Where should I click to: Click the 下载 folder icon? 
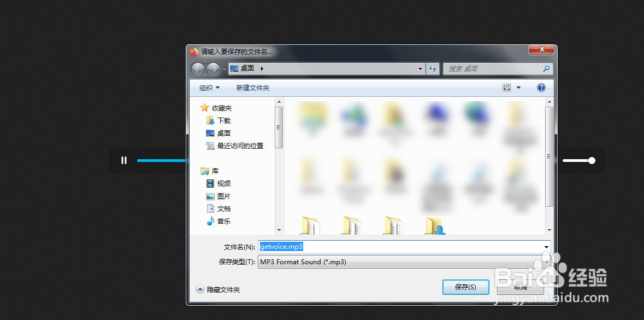pos(210,120)
